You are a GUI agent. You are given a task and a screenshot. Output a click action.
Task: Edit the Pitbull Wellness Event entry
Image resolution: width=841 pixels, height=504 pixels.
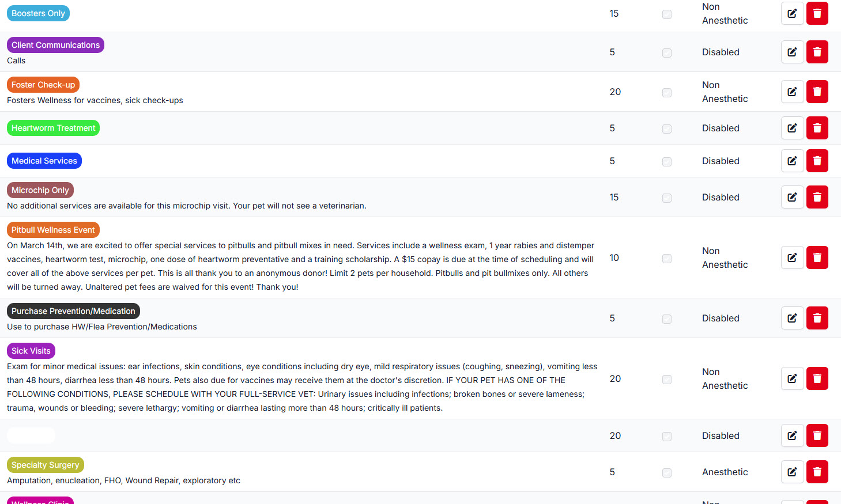point(792,257)
